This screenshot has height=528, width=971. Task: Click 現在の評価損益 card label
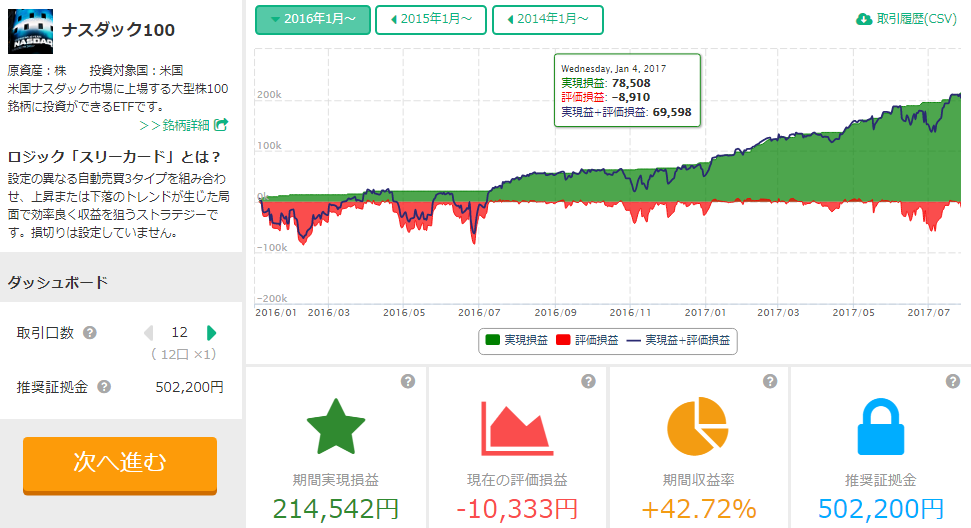[x=517, y=480]
